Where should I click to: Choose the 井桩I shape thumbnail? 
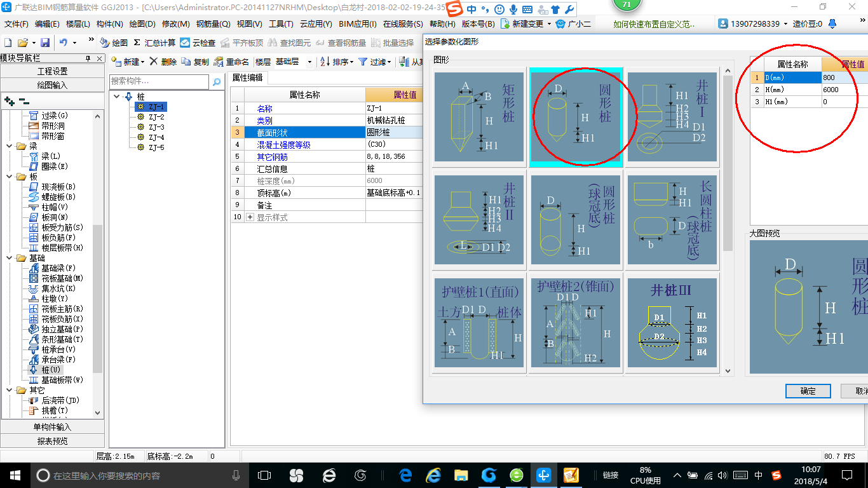point(672,117)
